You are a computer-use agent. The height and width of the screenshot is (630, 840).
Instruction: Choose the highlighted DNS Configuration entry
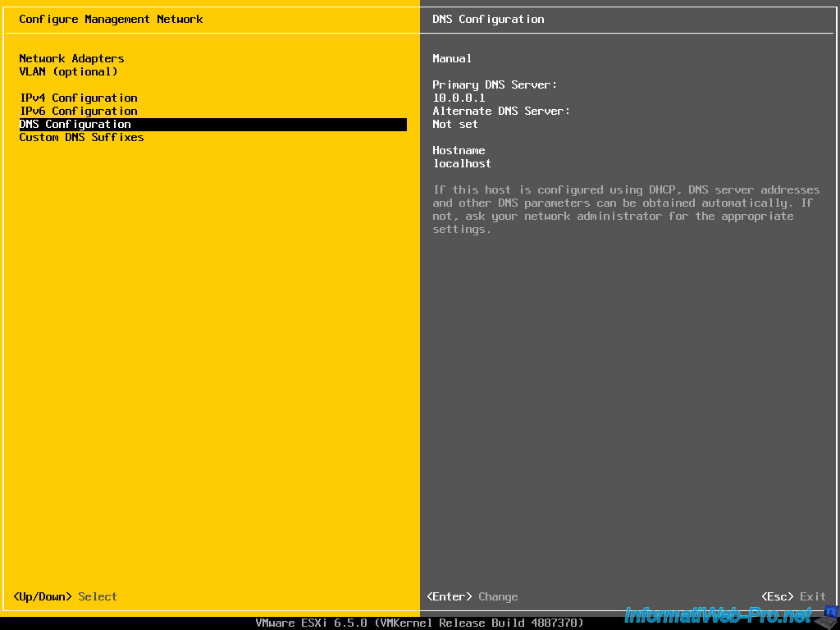pyautogui.click(x=212, y=125)
